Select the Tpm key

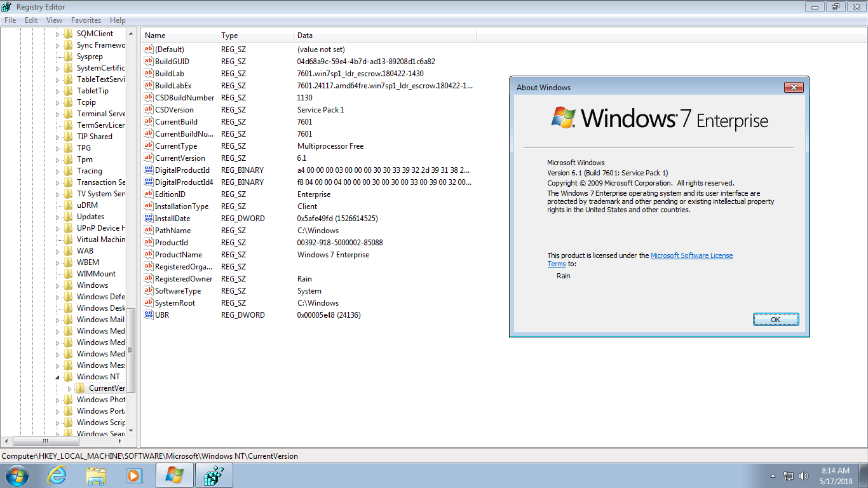[x=85, y=159]
